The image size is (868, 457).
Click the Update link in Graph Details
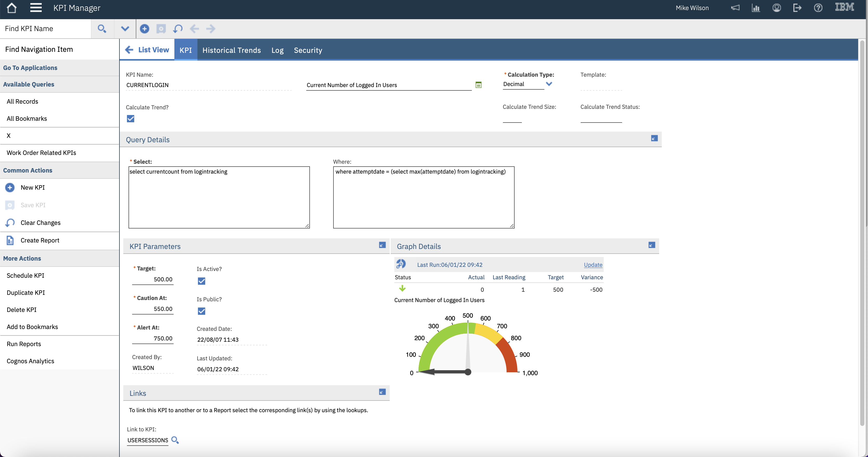593,265
